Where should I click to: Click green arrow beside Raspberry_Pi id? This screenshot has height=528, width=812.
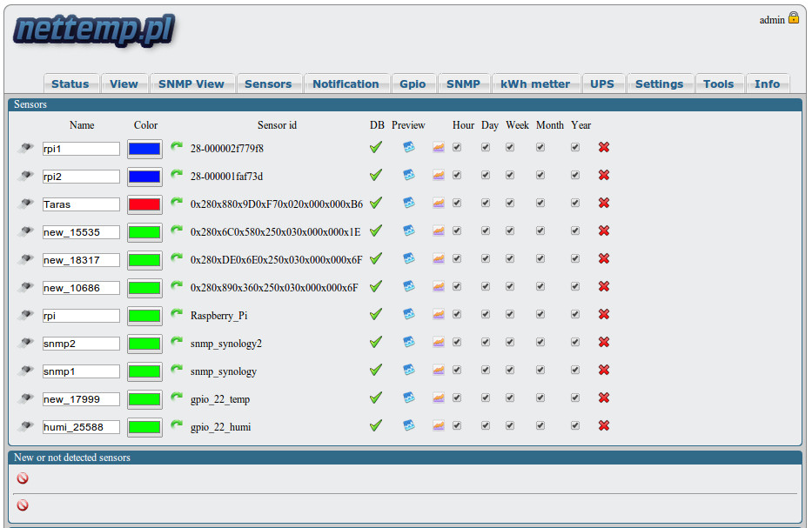177,314
